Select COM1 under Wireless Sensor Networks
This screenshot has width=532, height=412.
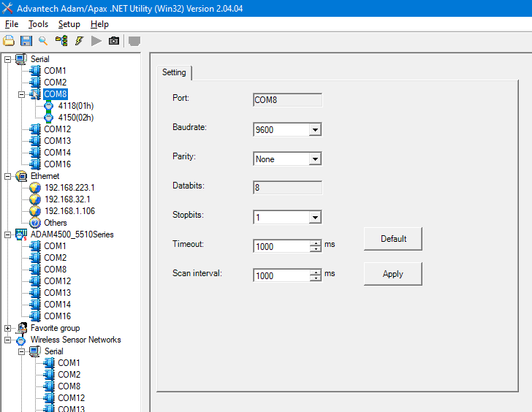tap(69, 363)
